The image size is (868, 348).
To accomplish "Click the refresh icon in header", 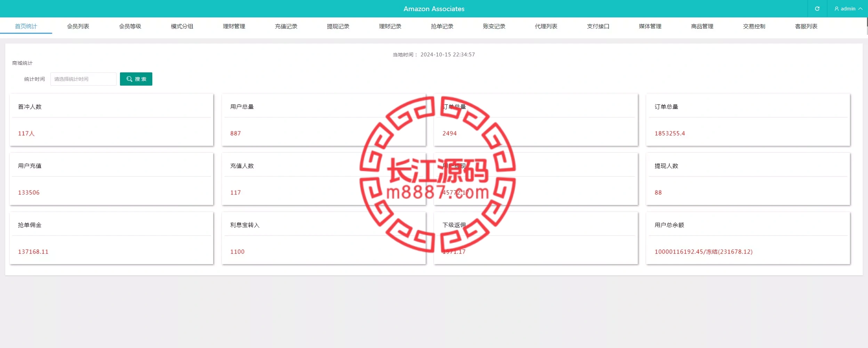I will (x=817, y=9).
